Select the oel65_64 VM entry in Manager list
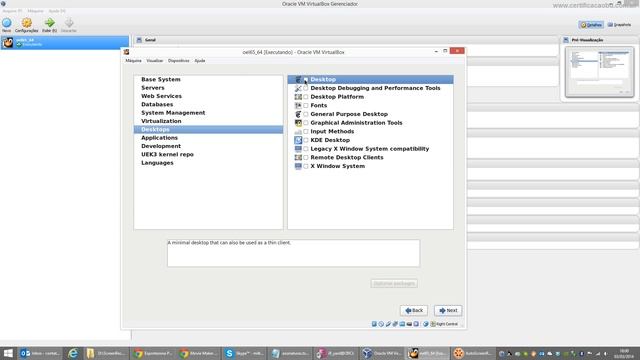The image size is (640, 360). pyautogui.click(x=64, y=42)
